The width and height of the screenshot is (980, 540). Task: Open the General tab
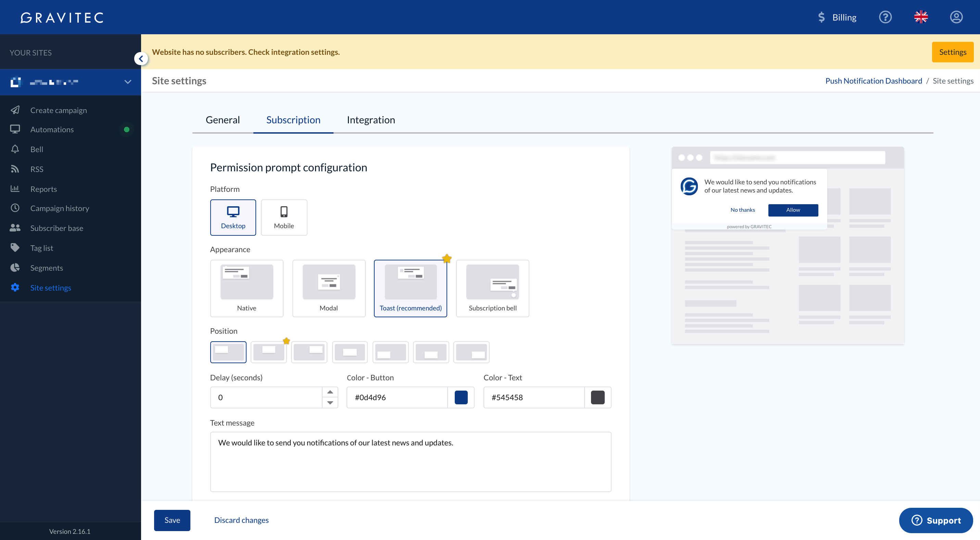(223, 120)
